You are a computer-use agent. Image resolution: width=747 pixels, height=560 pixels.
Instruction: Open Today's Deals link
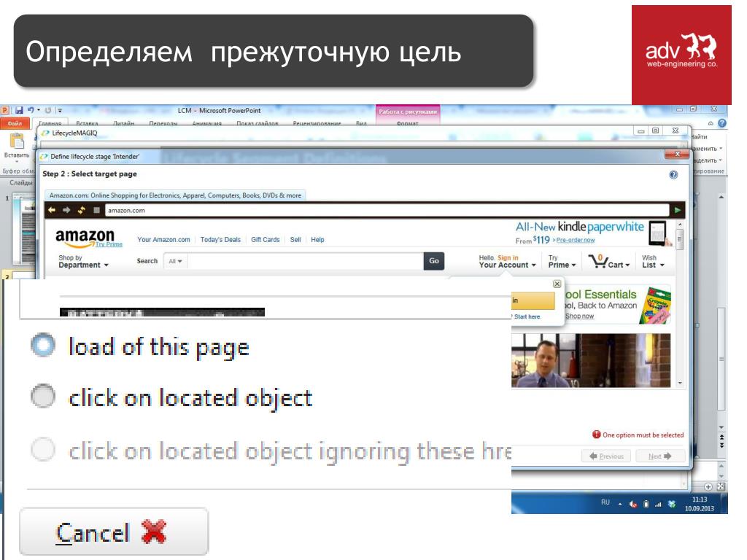click(x=220, y=239)
